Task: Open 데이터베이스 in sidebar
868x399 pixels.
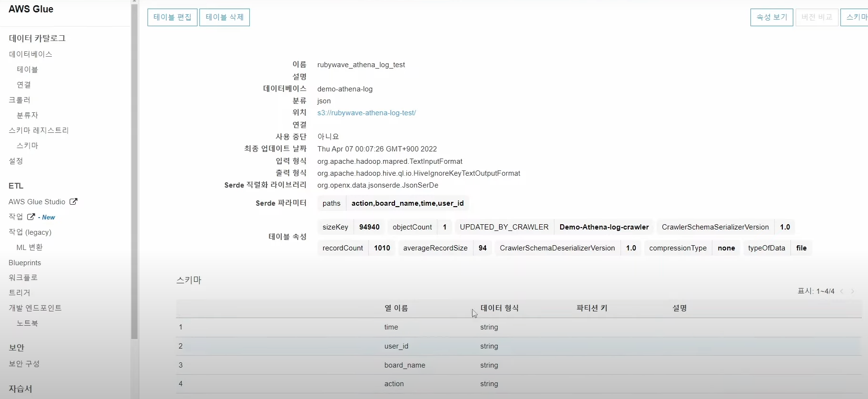Action: [30, 54]
